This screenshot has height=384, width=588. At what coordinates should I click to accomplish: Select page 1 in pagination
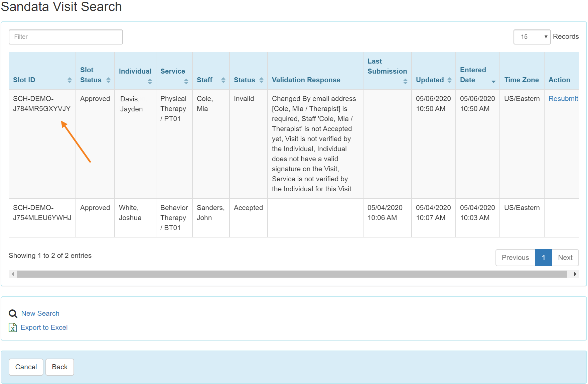pos(544,258)
